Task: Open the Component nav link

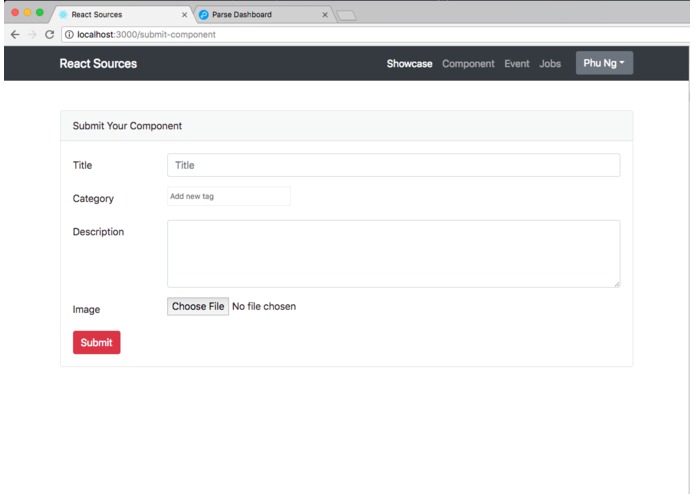Action: (468, 63)
